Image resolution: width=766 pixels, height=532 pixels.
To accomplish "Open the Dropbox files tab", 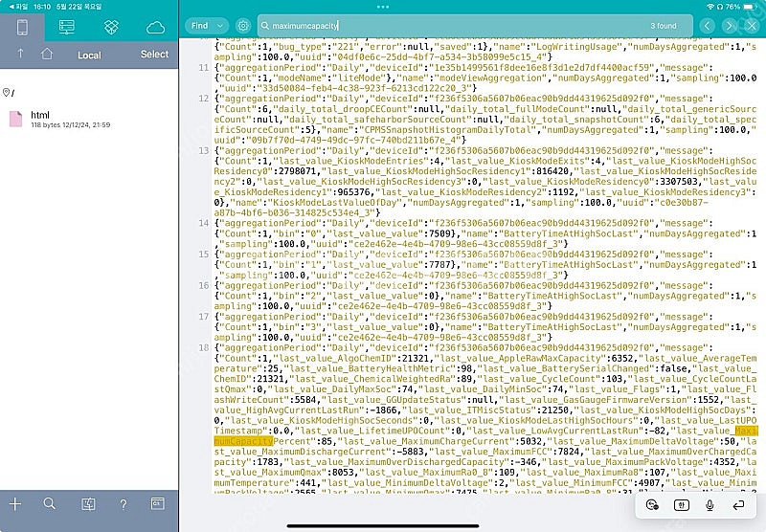I will (111, 28).
